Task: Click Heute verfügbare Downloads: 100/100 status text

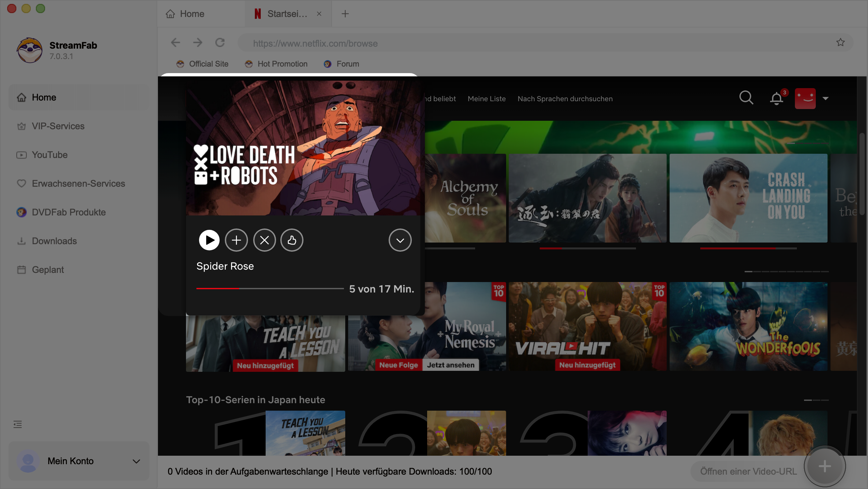Action: [x=414, y=471]
